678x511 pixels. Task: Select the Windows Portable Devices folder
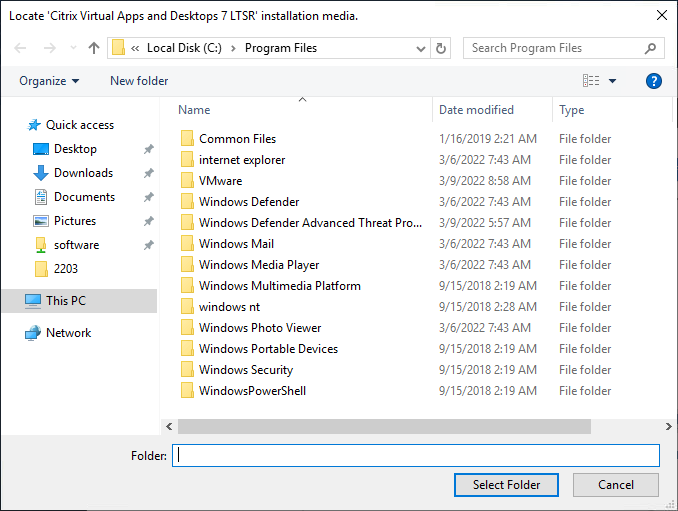click(x=268, y=349)
